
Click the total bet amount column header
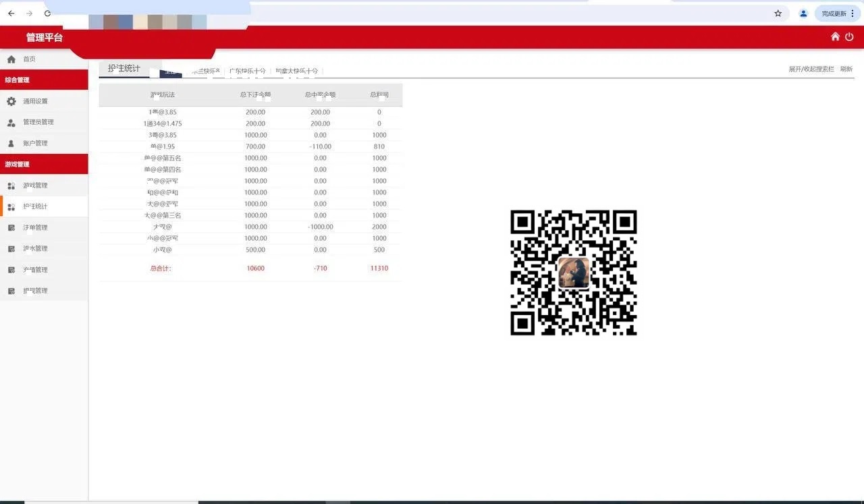(x=255, y=94)
